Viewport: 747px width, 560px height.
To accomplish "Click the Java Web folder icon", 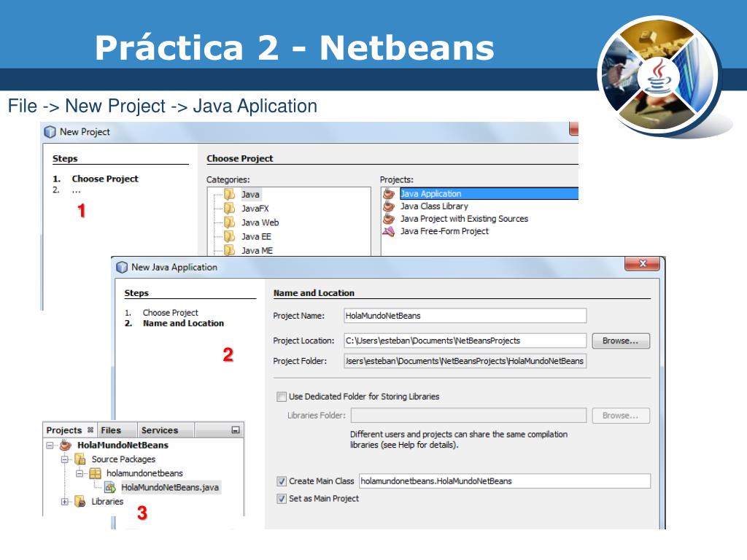I will click(230, 222).
